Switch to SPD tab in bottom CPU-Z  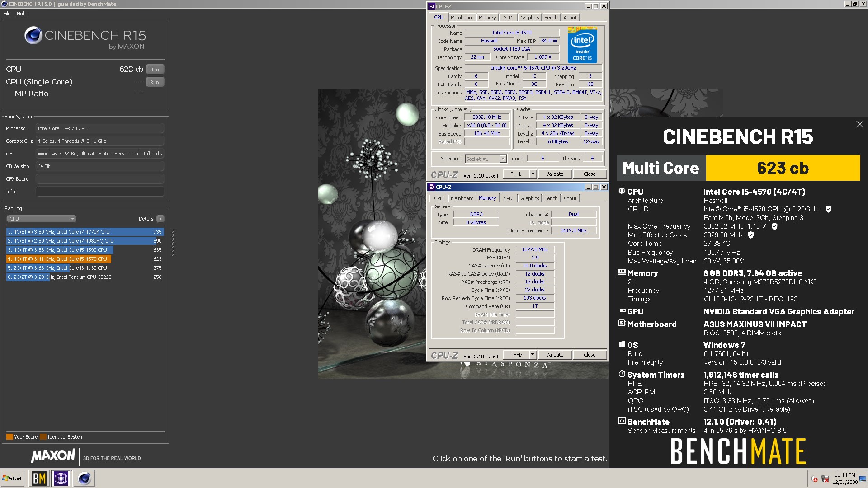508,198
